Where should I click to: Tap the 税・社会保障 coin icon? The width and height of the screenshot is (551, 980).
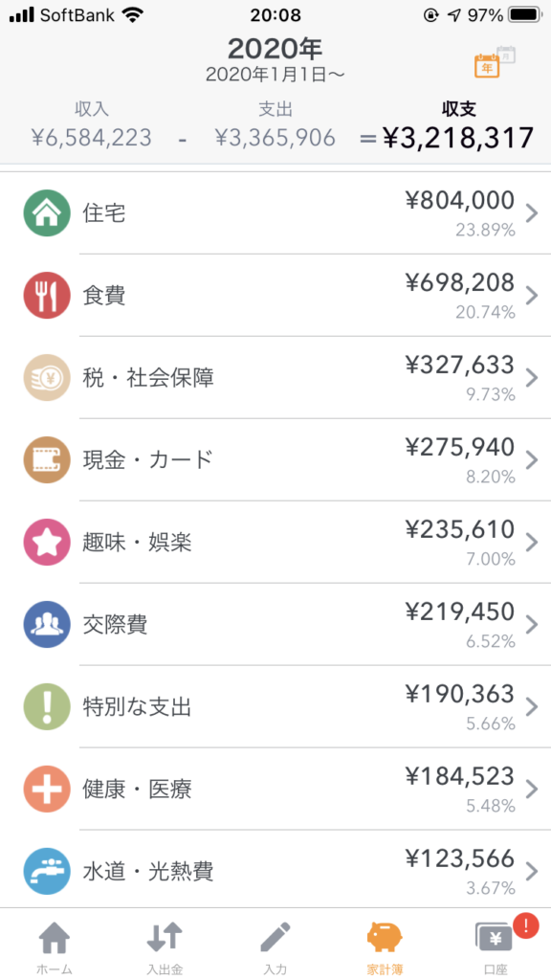(47, 378)
